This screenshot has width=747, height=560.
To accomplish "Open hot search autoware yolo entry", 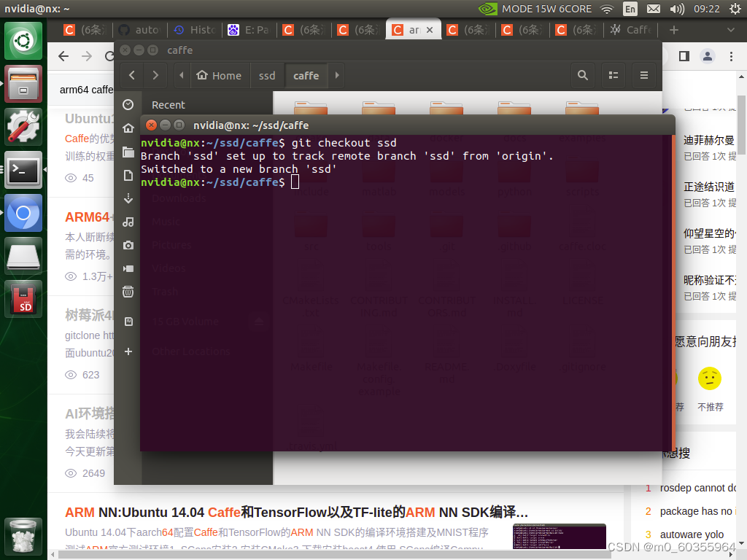I will click(x=692, y=534).
